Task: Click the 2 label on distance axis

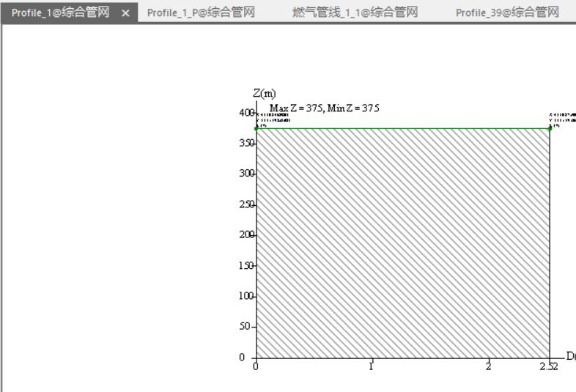Action: (x=488, y=366)
